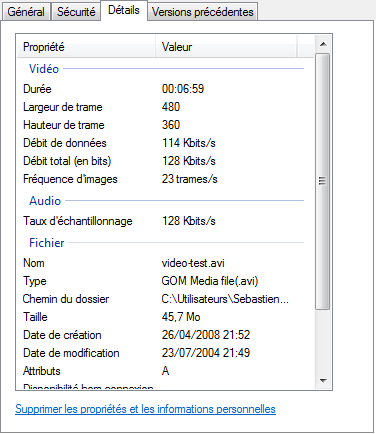Click the Vidéo group header

point(44,69)
